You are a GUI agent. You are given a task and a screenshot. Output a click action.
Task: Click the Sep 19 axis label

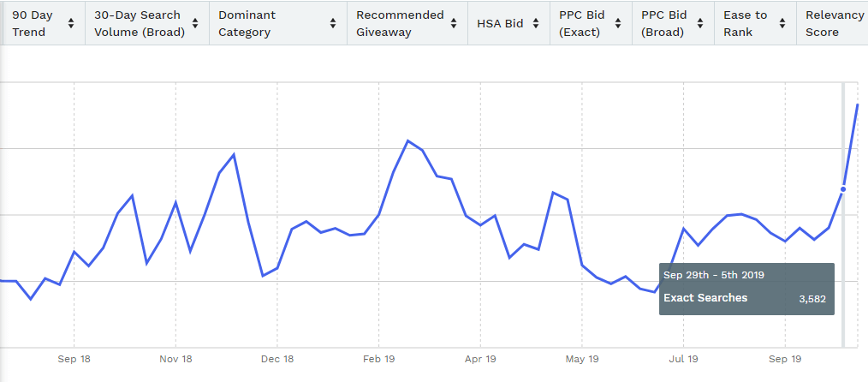click(785, 359)
